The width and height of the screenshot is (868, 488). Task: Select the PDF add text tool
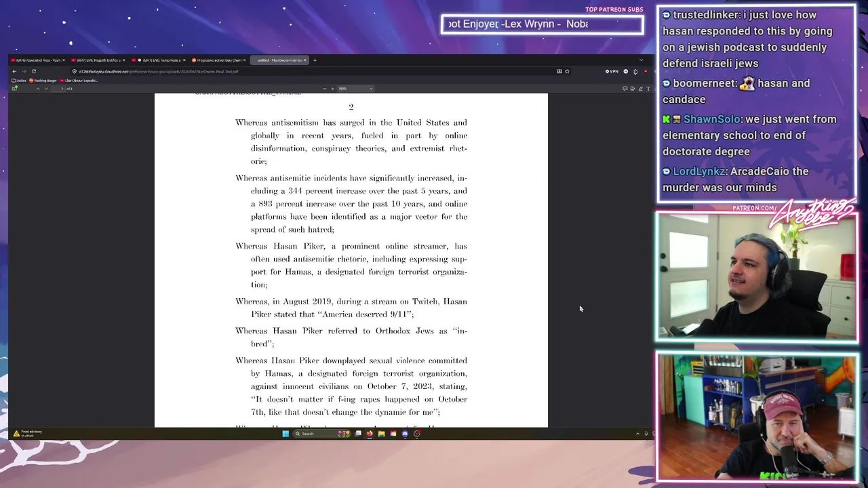click(649, 89)
